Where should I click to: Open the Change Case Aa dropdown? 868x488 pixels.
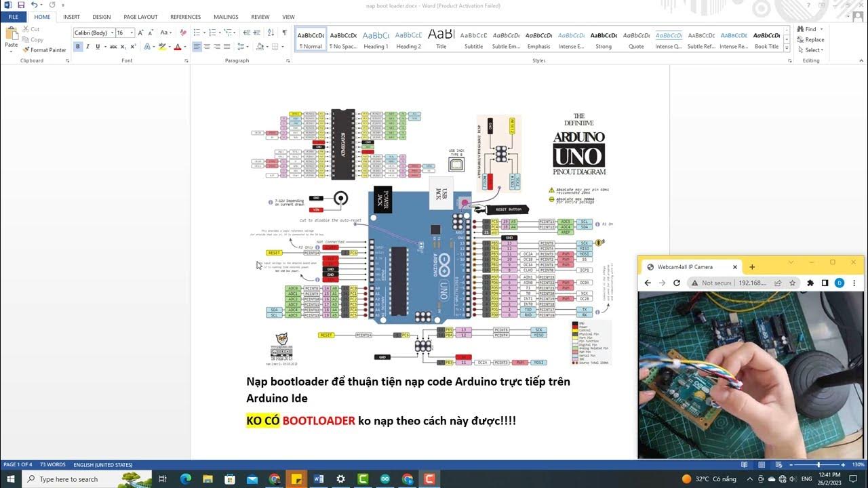165,33
